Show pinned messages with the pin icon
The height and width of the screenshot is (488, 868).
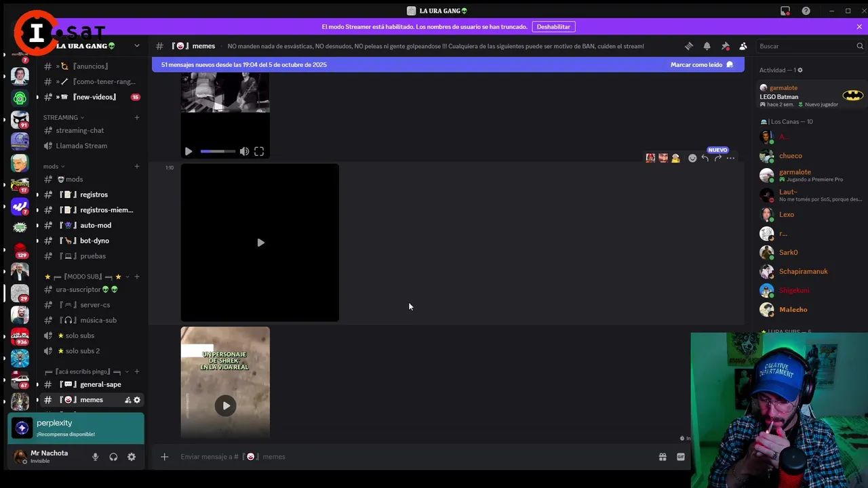pos(726,46)
